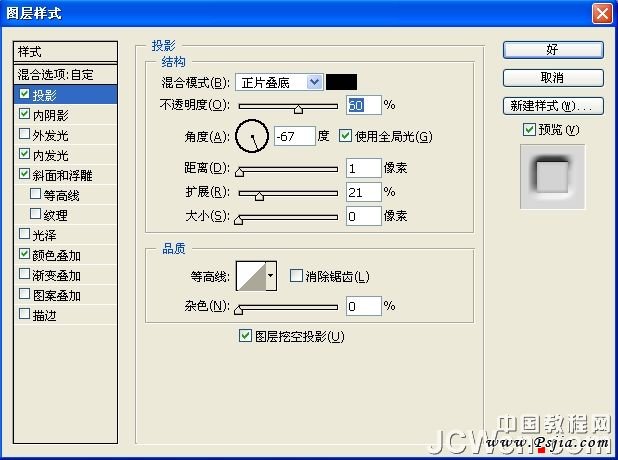Click the angle dial control

[252, 136]
